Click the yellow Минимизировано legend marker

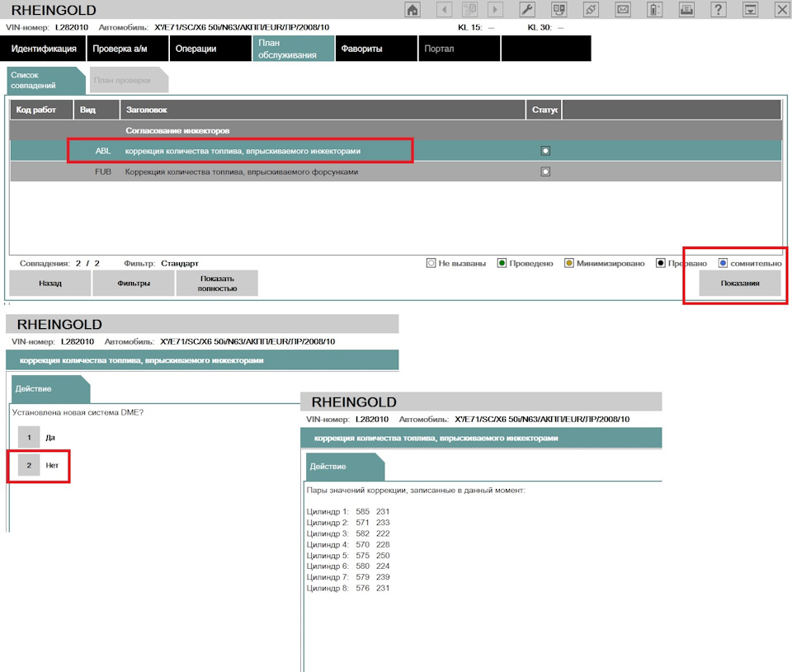(568, 263)
